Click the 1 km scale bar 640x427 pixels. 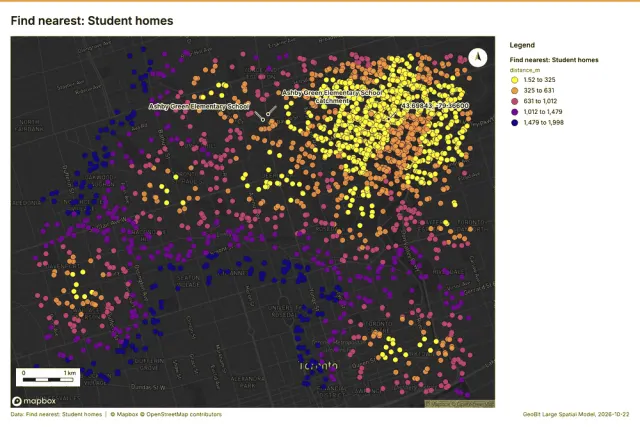click(48, 377)
